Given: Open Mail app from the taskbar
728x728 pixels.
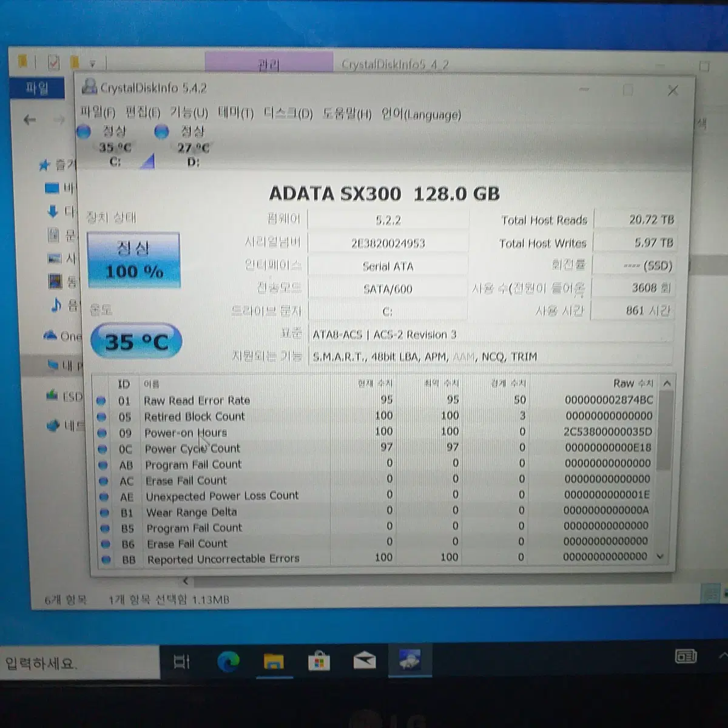Looking at the screenshot, I should click(x=364, y=661).
